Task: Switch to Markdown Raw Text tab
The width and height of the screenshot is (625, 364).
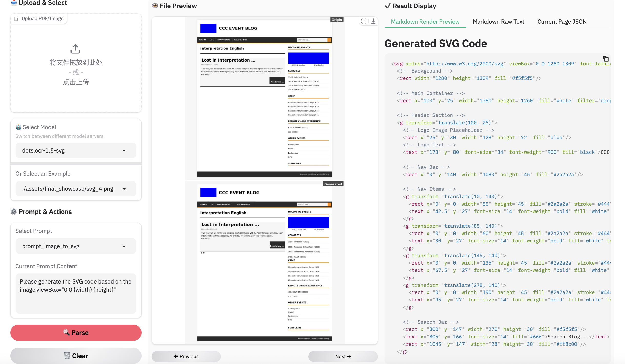Action: [498, 22]
